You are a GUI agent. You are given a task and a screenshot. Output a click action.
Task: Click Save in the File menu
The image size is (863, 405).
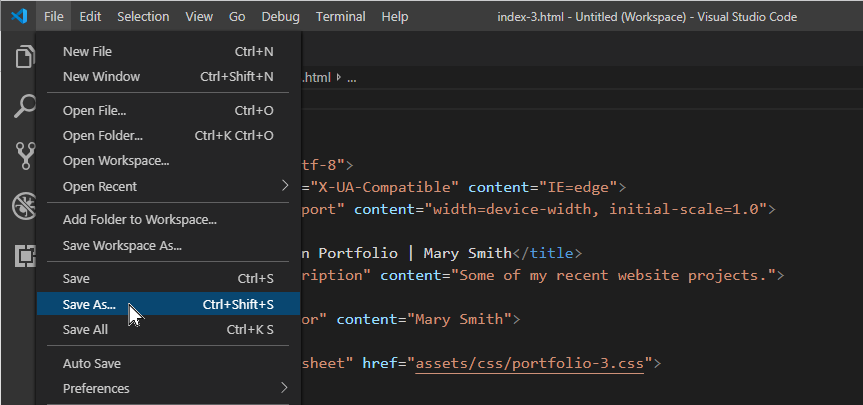click(x=168, y=279)
